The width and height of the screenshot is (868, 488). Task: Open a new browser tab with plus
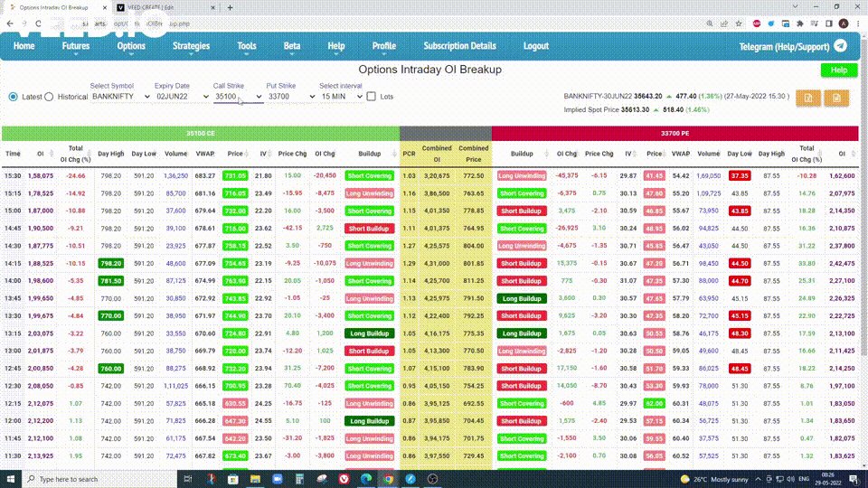pos(230,8)
